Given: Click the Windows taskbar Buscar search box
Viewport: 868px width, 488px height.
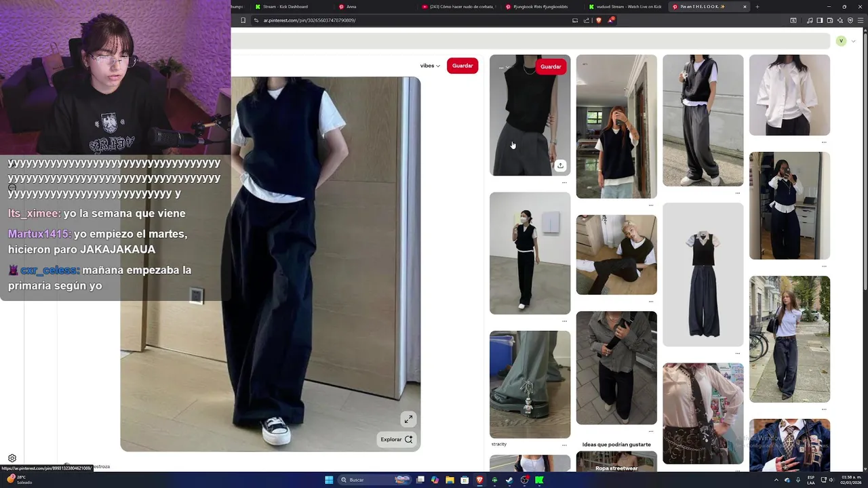Looking at the screenshot, I should 374,480.
